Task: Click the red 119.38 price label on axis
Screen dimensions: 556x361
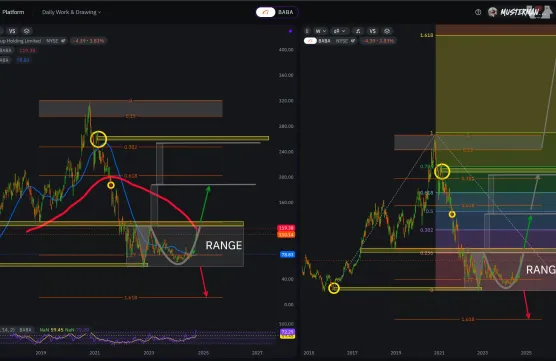Action: click(286, 228)
